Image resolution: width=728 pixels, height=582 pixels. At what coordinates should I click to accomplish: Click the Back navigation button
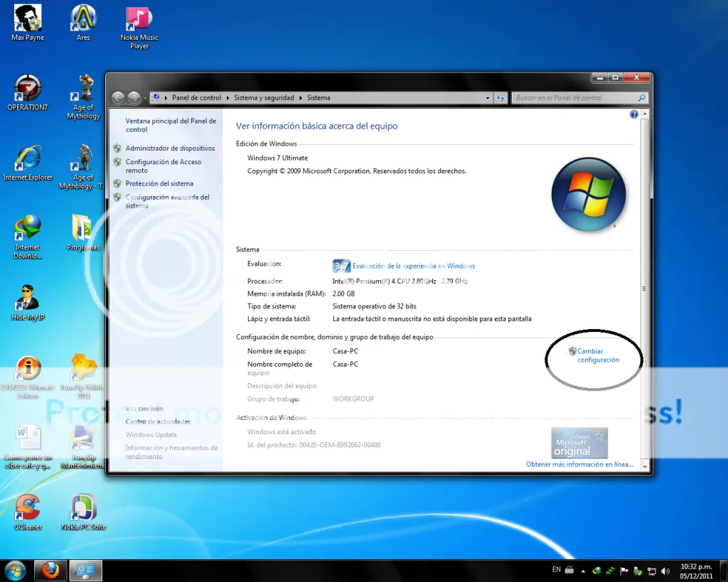click(x=119, y=98)
